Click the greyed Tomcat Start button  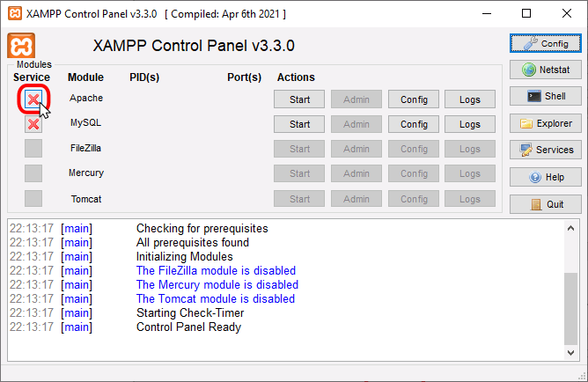[299, 199]
